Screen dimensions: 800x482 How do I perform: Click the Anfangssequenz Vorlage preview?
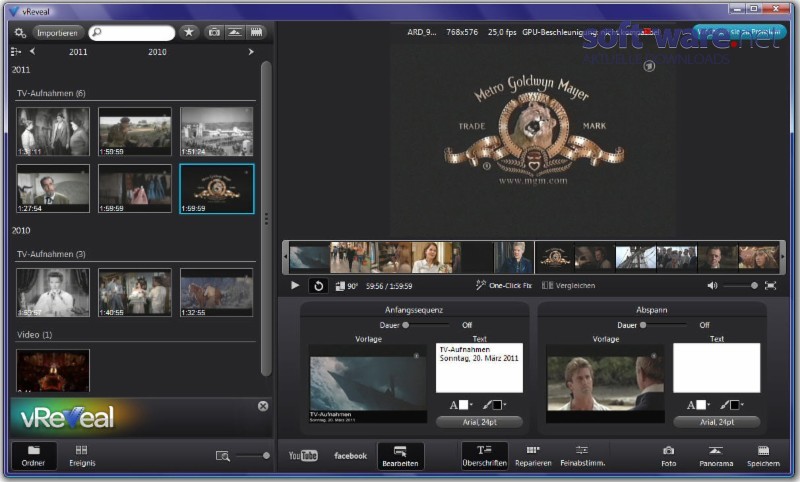point(368,384)
